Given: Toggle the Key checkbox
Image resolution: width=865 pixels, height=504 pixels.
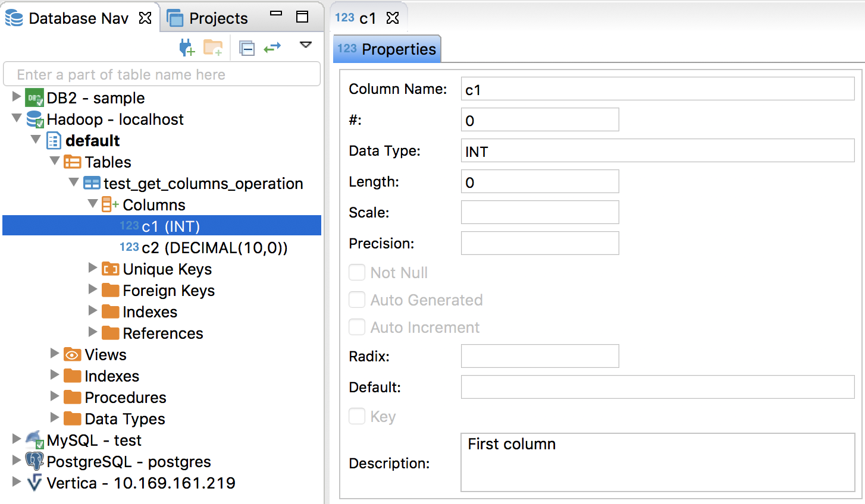Looking at the screenshot, I should point(357,416).
